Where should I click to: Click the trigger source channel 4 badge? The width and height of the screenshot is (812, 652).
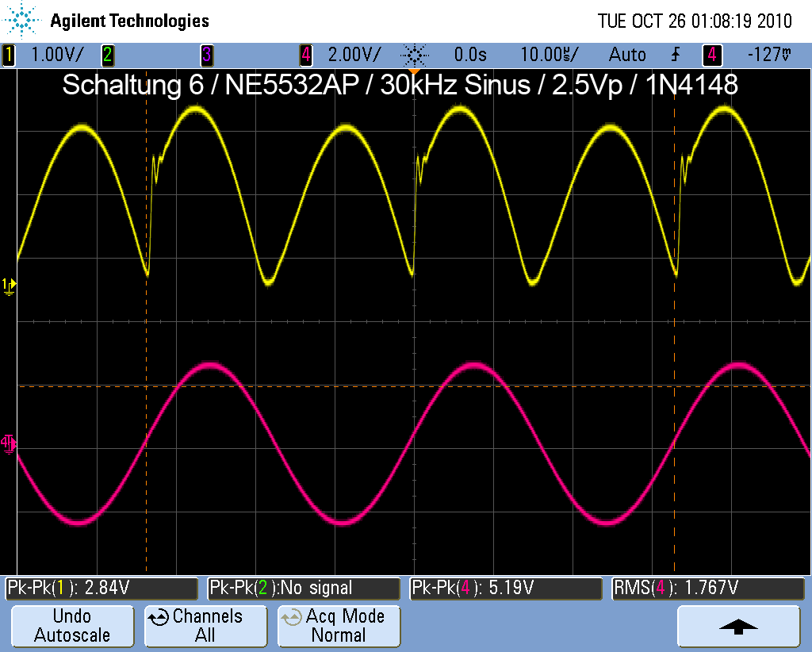pyautogui.click(x=712, y=55)
